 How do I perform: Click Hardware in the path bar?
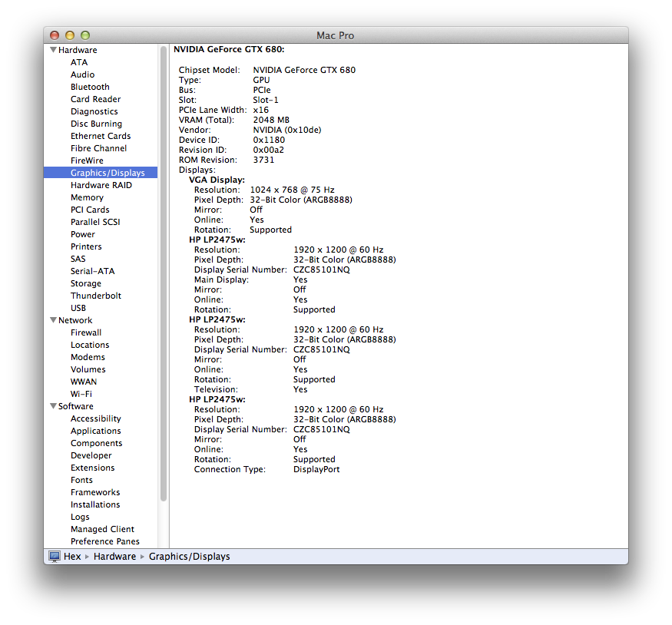(x=114, y=557)
